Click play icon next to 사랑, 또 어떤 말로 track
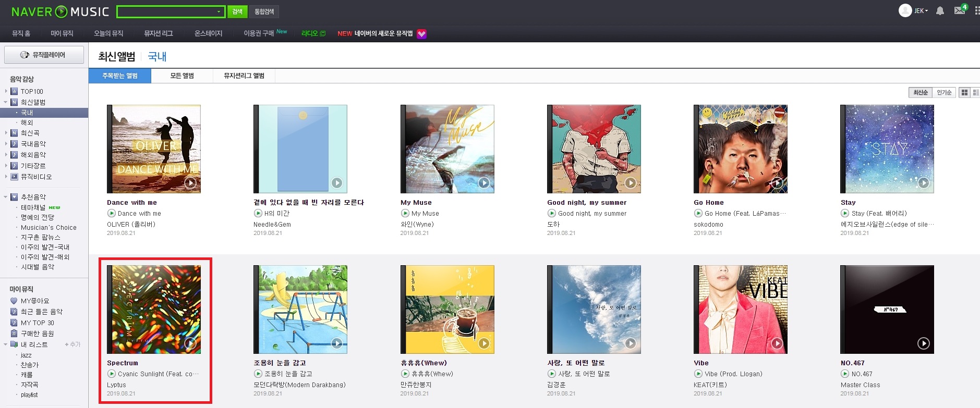This screenshot has height=408, width=980. [x=551, y=374]
